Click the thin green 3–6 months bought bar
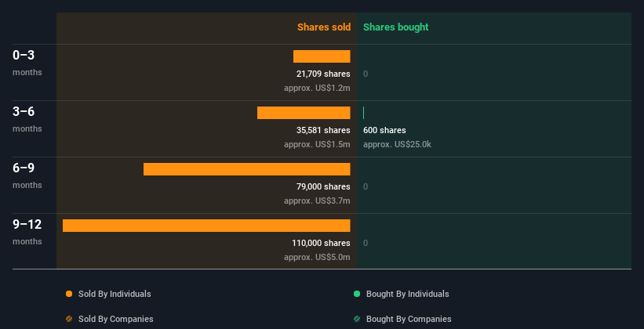 [x=363, y=113]
